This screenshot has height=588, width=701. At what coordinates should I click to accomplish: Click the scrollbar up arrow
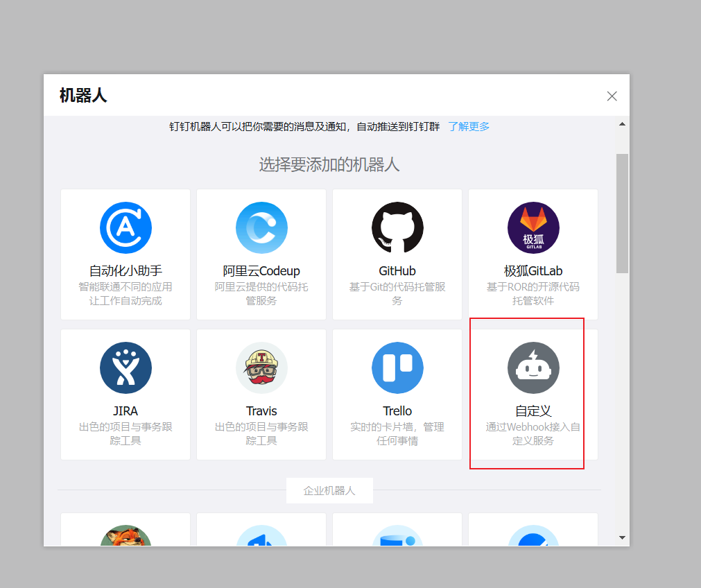[622, 124]
